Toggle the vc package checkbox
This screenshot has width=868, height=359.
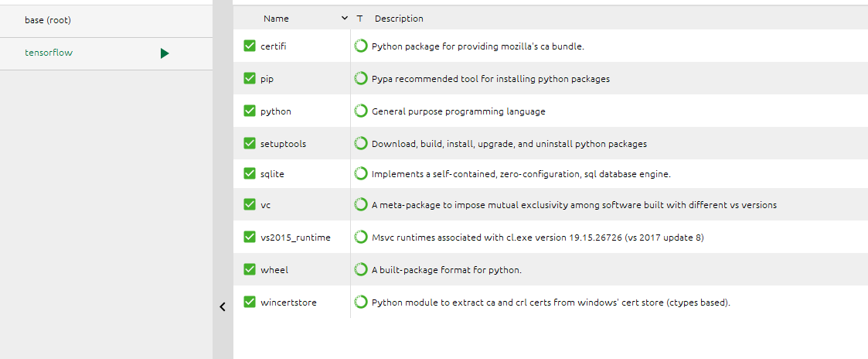[x=250, y=205]
